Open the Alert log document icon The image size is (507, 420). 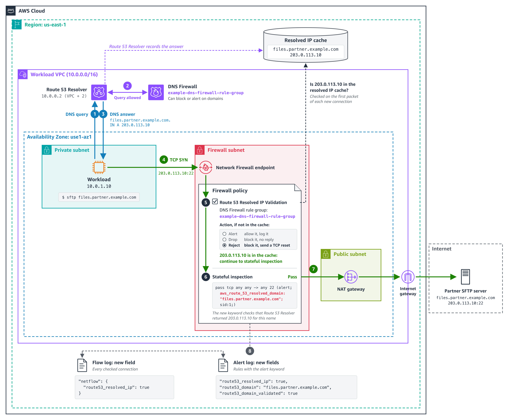(x=223, y=365)
